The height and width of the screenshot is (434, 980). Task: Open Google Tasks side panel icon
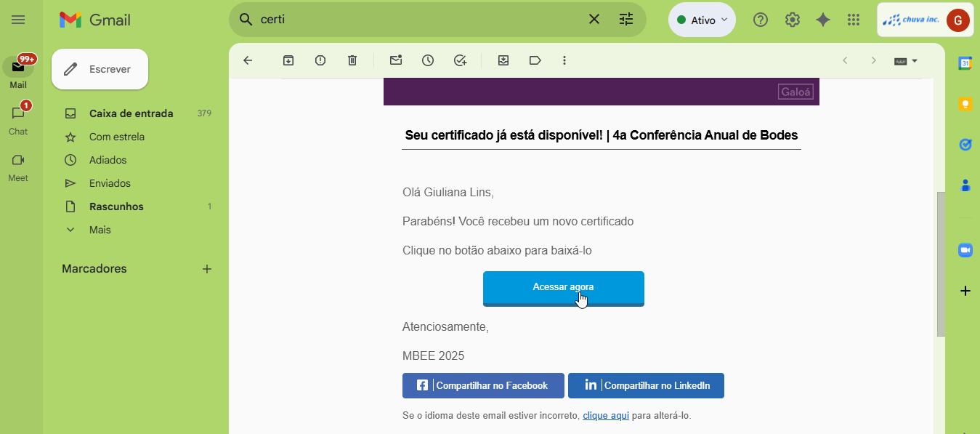[x=965, y=145]
